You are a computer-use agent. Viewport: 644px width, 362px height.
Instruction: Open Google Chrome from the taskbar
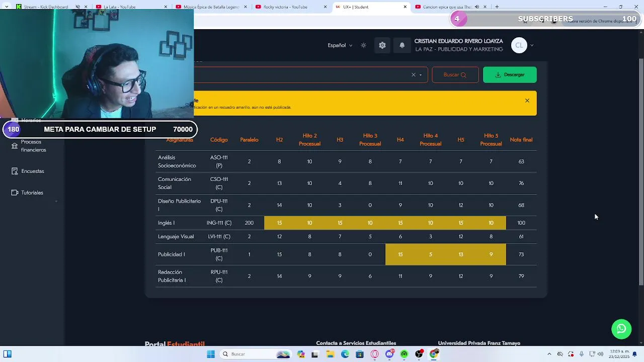click(x=434, y=354)
